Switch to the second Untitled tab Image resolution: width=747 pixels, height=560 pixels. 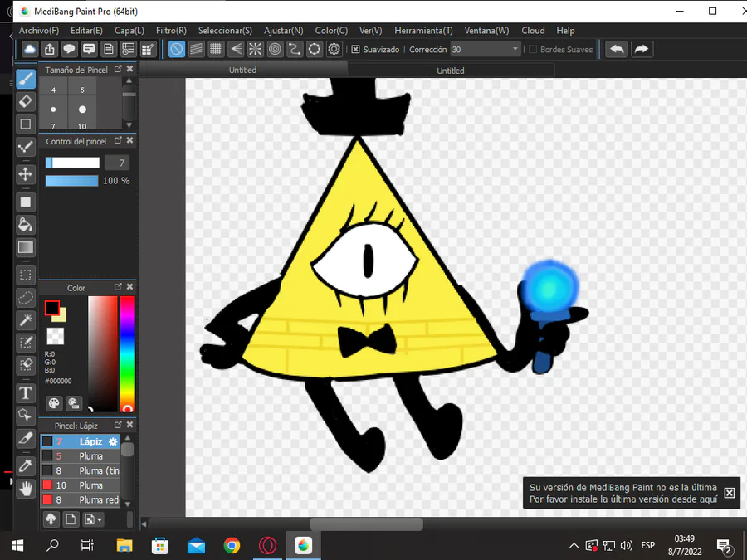450,71
